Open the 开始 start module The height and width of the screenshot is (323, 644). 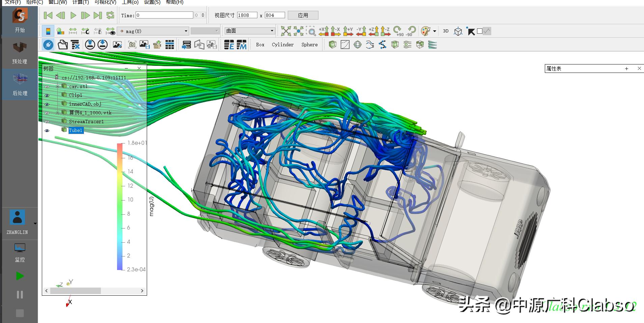[20, 21]
